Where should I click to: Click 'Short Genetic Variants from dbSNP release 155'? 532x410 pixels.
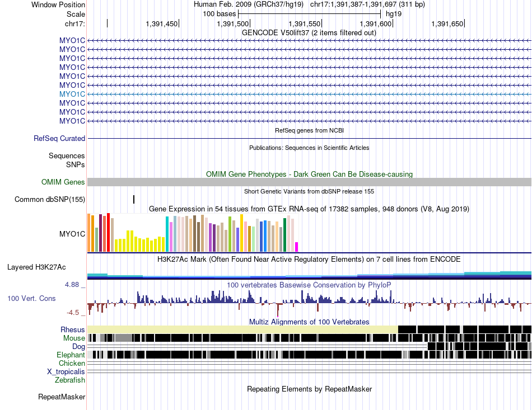309,191
